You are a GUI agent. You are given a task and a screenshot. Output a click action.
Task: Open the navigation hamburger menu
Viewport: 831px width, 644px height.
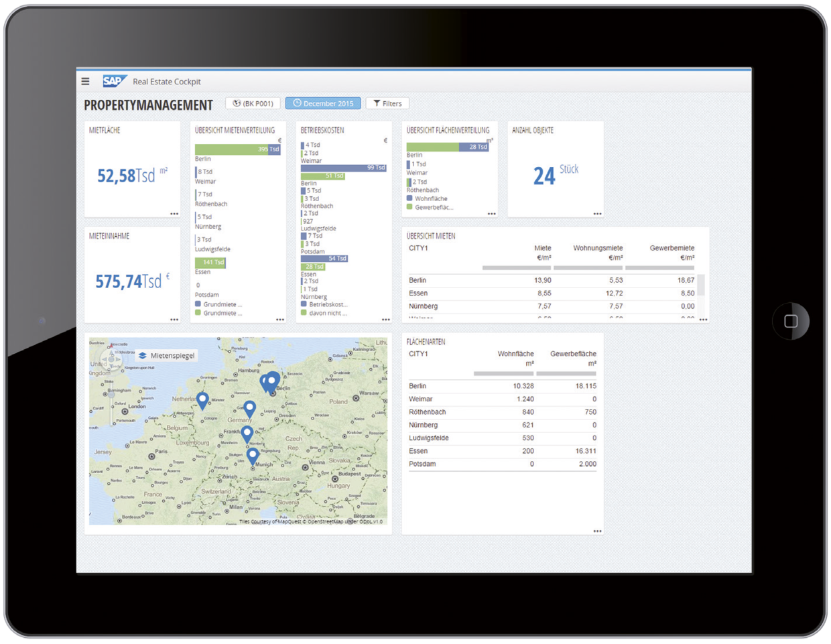tap(85, 81)
